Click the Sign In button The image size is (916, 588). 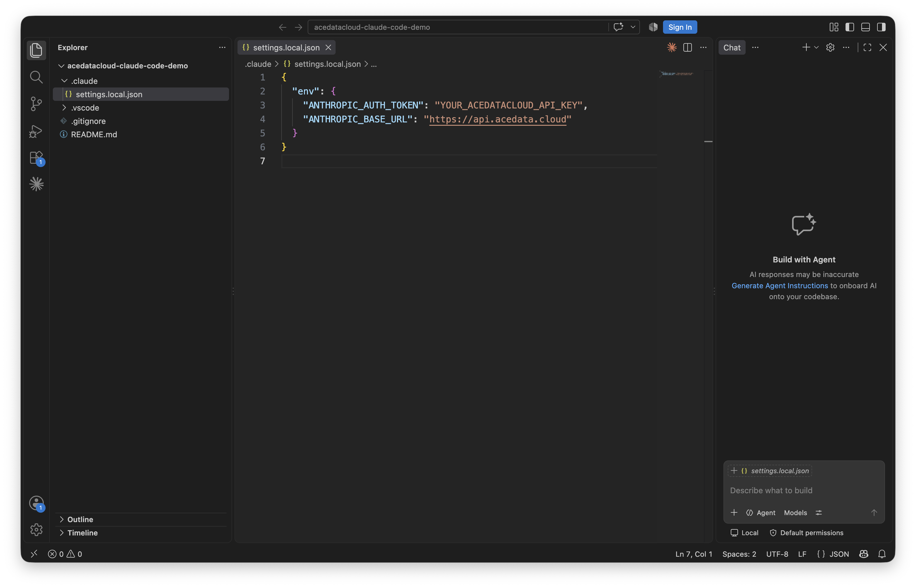(x=680, y=27)
